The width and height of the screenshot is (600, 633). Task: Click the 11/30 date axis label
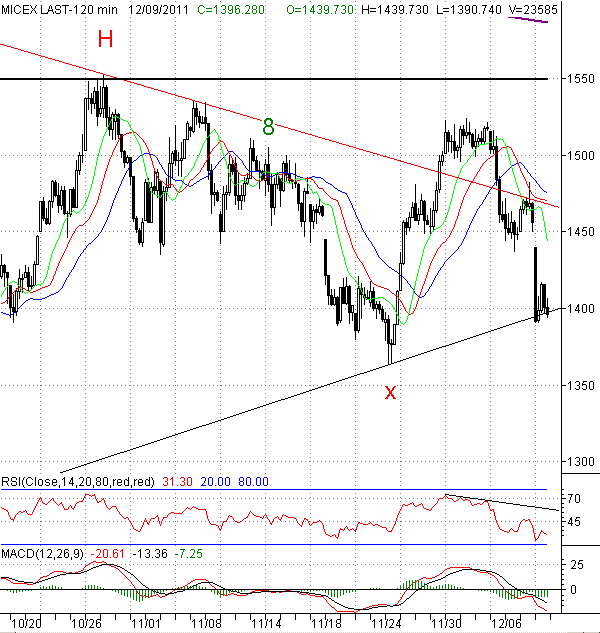[x=446, y=624]
